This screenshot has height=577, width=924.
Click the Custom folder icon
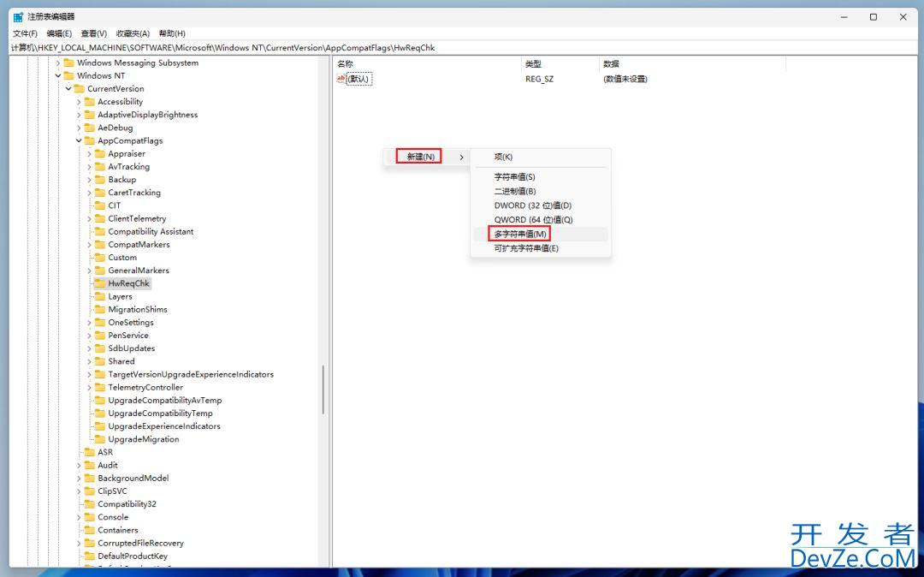(x=100, y=258)
